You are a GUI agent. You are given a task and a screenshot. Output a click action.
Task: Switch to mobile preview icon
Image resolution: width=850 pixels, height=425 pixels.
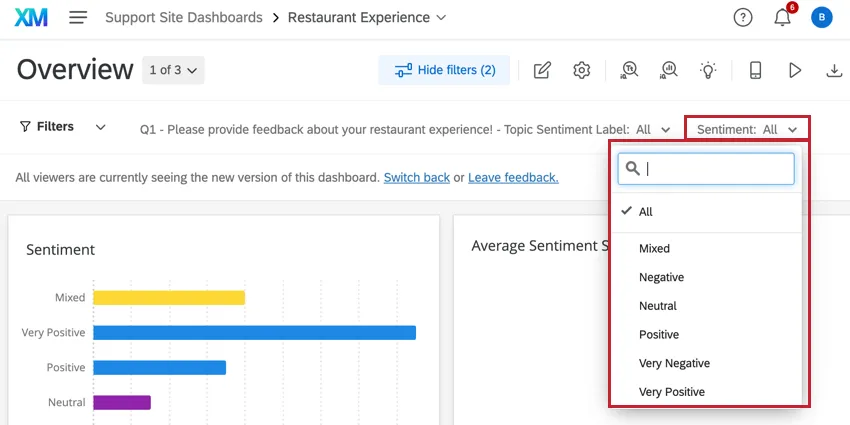pos(756,70)
